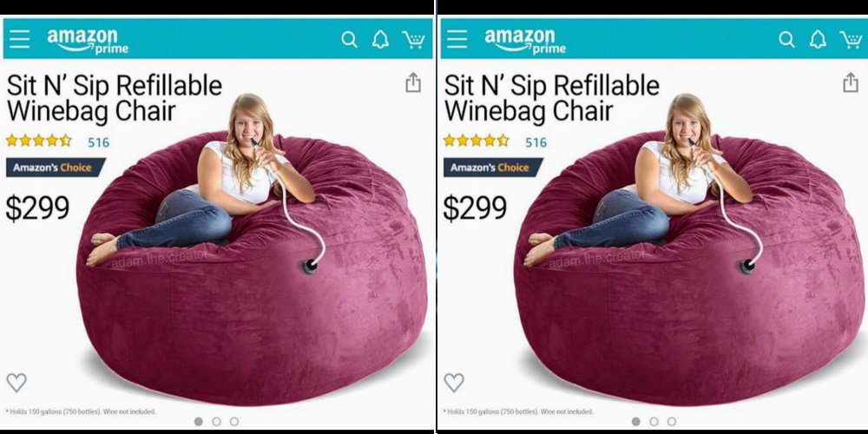This screenshot has width=868, height=434.
Task: Select third image dot in right carousel
Action: pyautogui.click(x=672, y=422)
